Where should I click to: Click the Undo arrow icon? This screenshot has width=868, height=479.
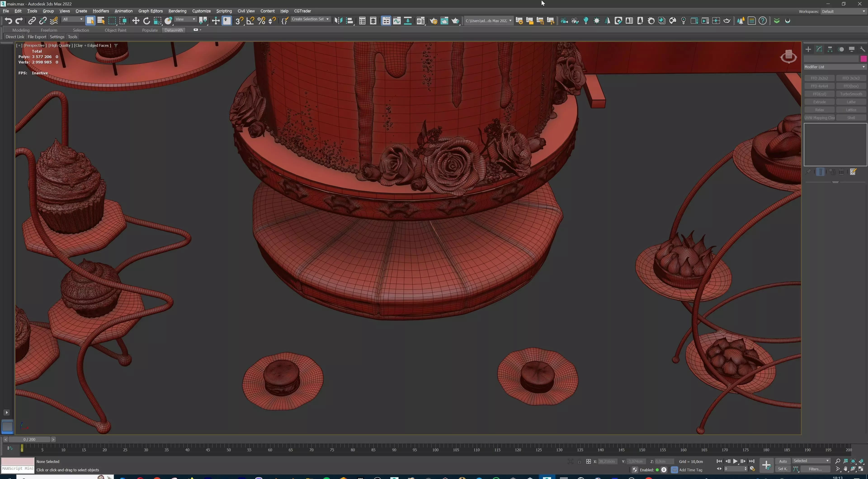(8, 21)
